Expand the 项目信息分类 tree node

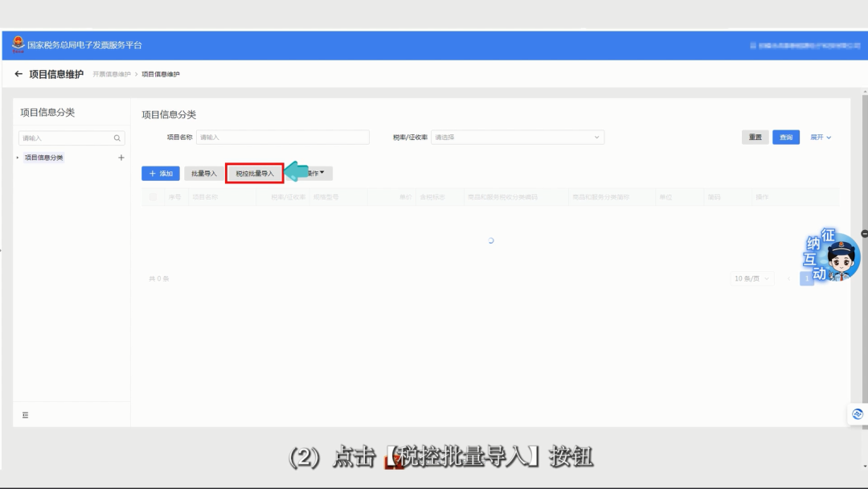tap(18, 158)
